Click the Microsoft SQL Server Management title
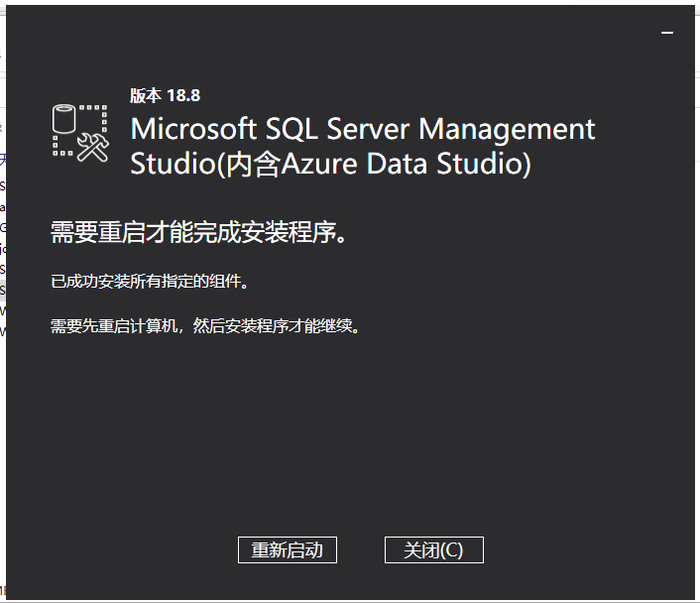This screenshot has width=700, height=603. 363,129
